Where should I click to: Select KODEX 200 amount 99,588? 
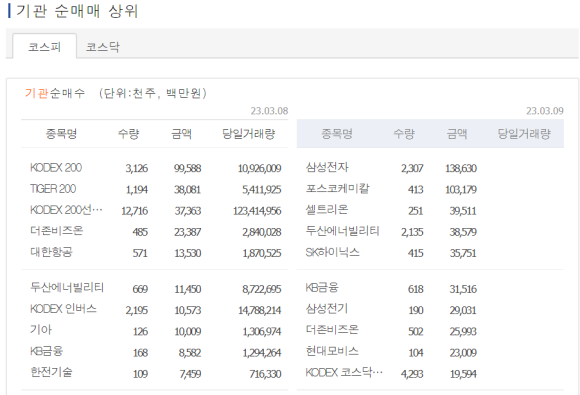188,168
